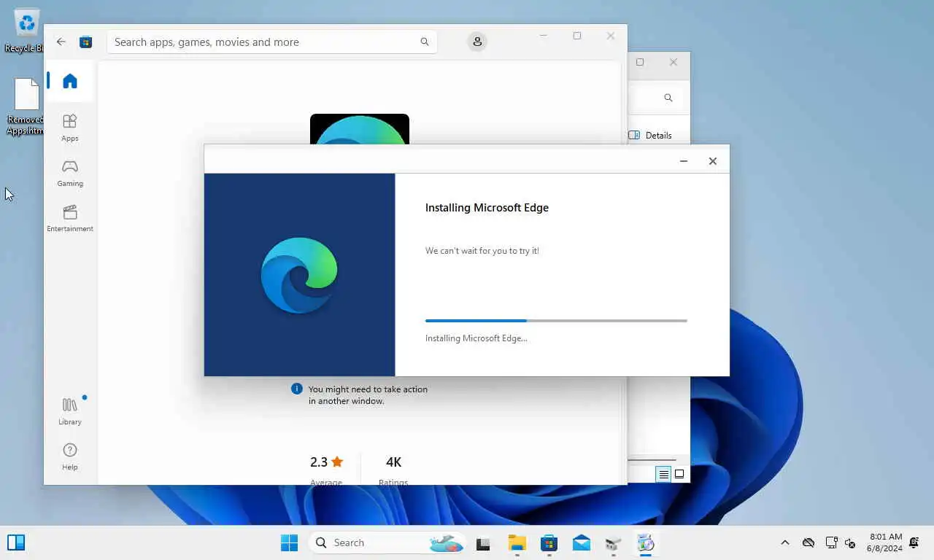Click the Store search box
Image resolution: width=934 pixels, height=560 pixels.
272,42
